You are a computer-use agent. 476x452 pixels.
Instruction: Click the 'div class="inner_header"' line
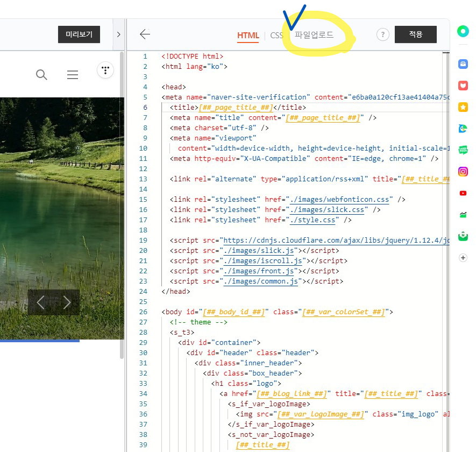tap(248, 363)
